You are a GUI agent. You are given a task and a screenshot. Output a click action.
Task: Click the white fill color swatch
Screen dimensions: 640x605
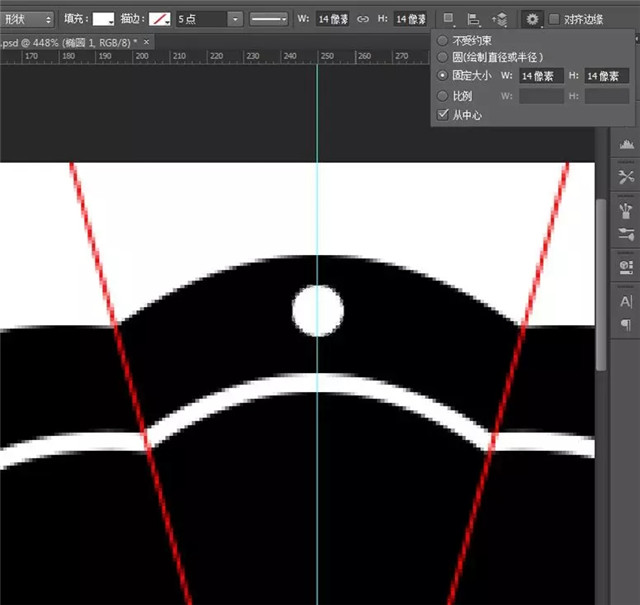pyautogui.click(x=104, y=19)
